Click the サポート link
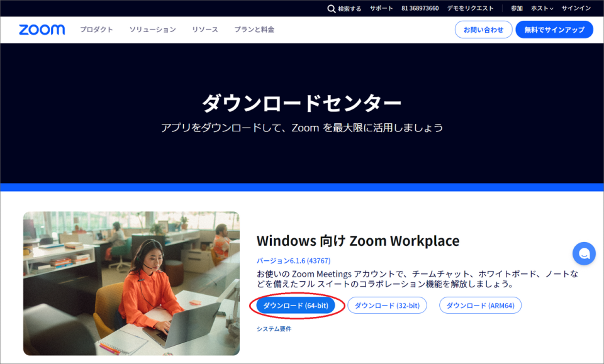 click(381, 8)
